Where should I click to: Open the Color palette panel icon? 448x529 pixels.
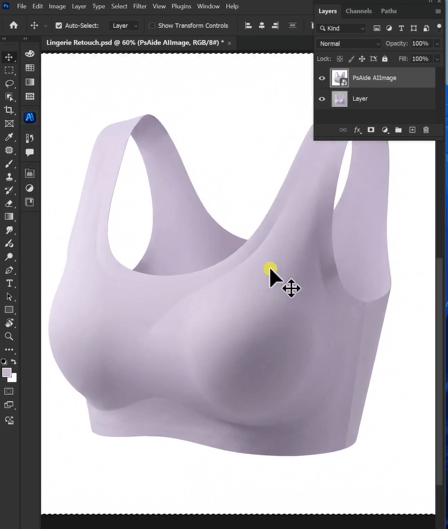(30, 54)
